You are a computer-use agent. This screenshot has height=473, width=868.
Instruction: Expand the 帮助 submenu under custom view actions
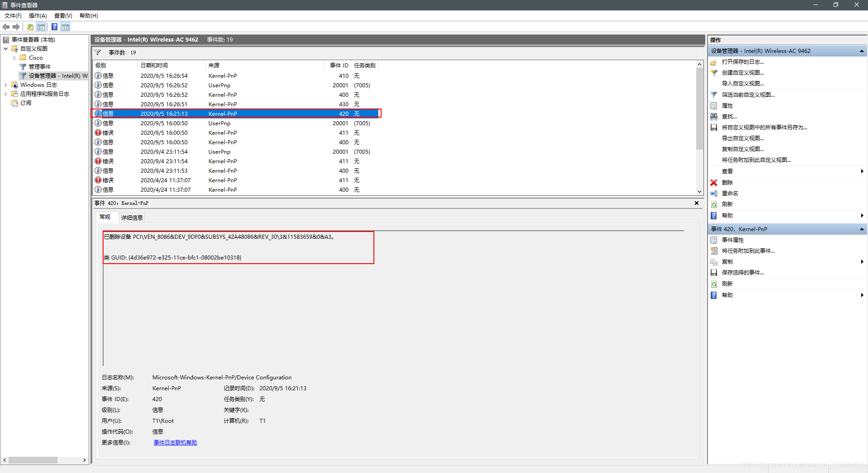(x=862, y=216)
